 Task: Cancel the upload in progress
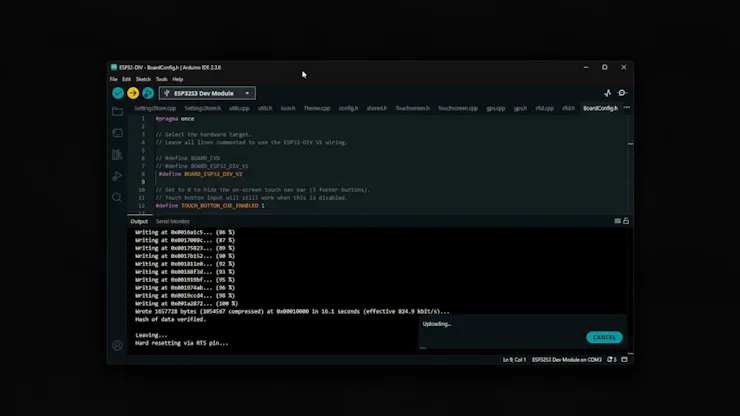604,337
